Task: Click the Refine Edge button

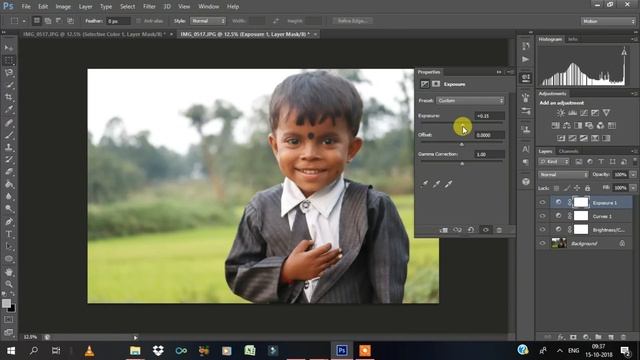Action: pos(353,21)
